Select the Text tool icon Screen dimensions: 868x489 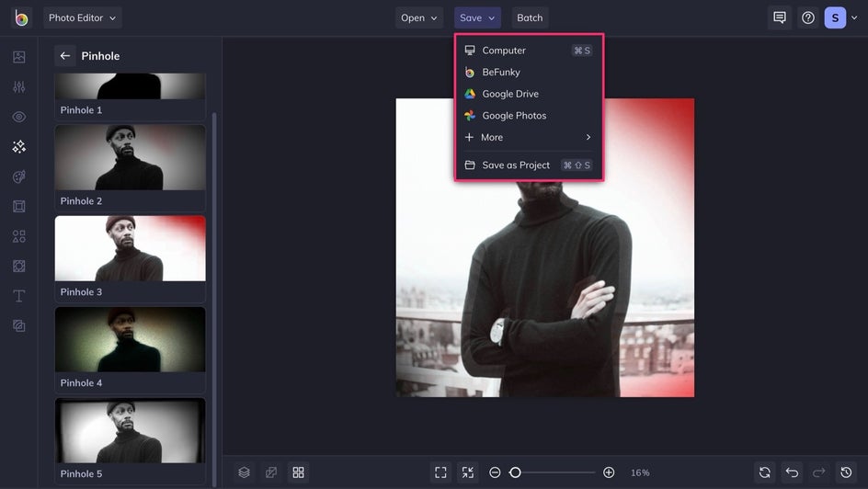[x=18, y=296]
